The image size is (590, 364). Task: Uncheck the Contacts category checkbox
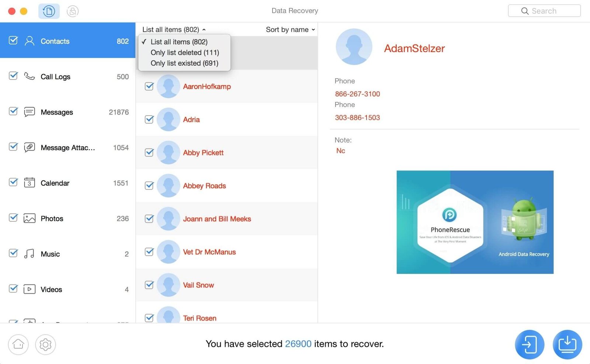[13, 40]
